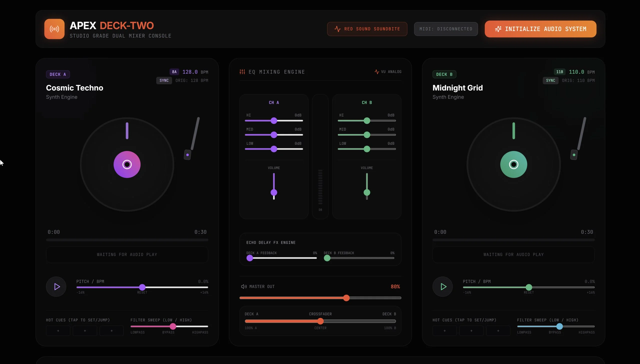Click the Cosmic Techno track title
The image size is (640, 364).
74,88
